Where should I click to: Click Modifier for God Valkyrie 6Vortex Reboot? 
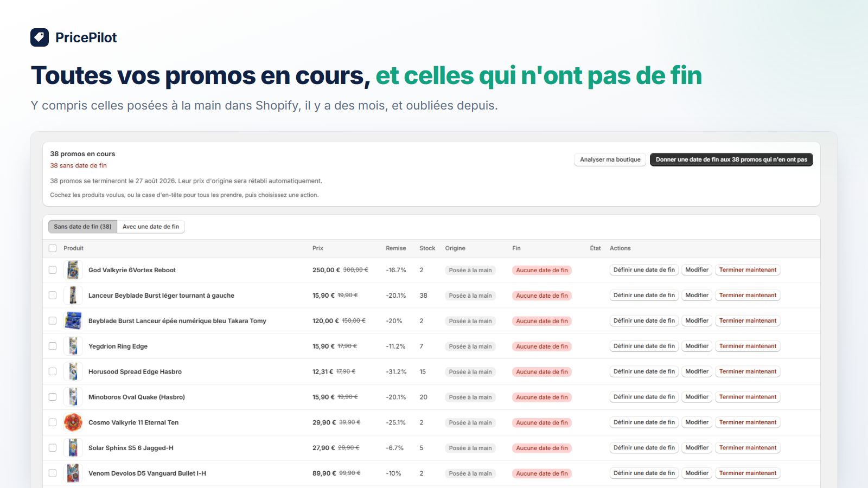click(697, 270)
